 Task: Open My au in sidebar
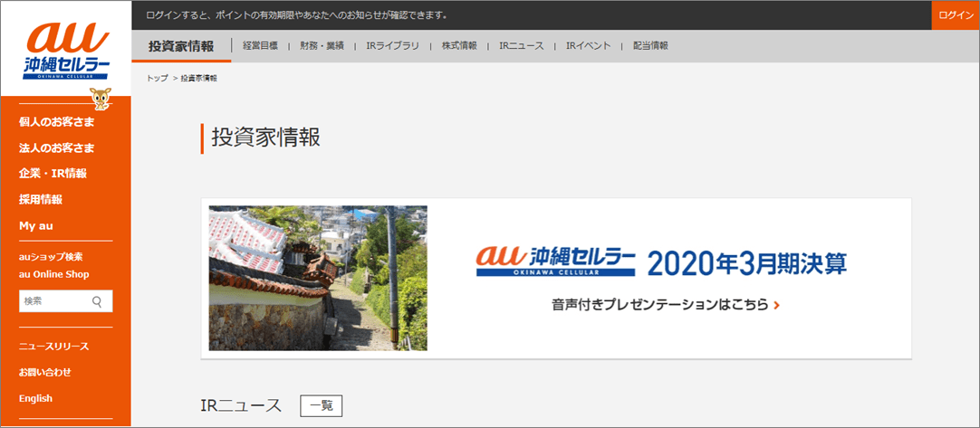point(36,225)
